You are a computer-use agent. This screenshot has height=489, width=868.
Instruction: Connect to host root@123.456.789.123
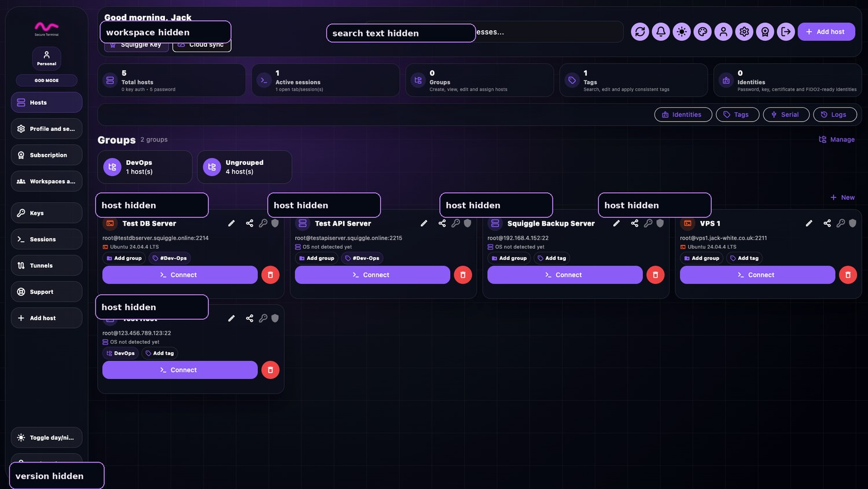coord(180,370)
